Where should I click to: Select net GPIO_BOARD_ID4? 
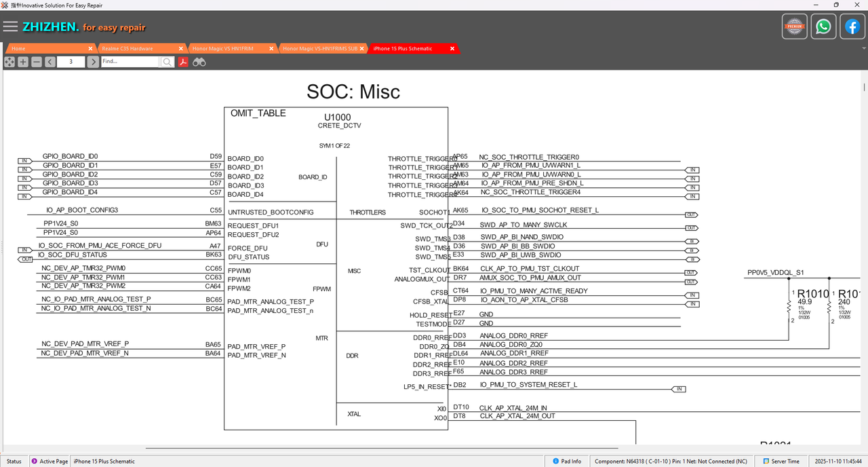pyautogui.click(x=70, y=192)
